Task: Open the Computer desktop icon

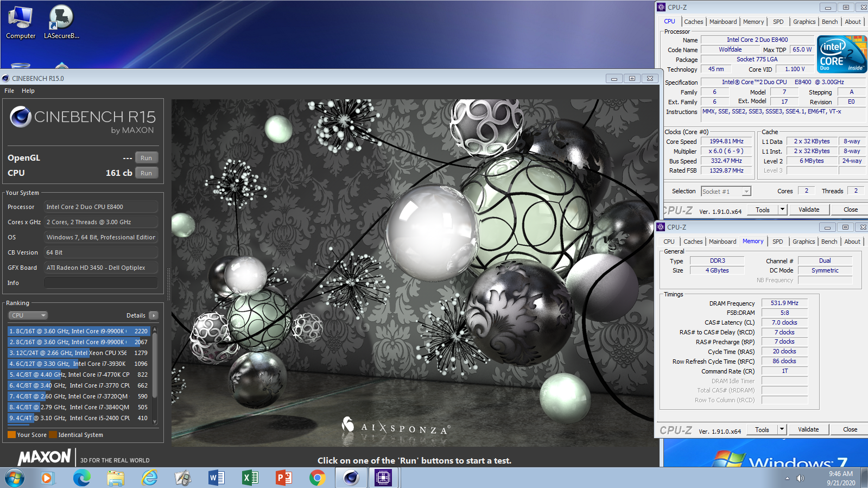Action: 21,22
